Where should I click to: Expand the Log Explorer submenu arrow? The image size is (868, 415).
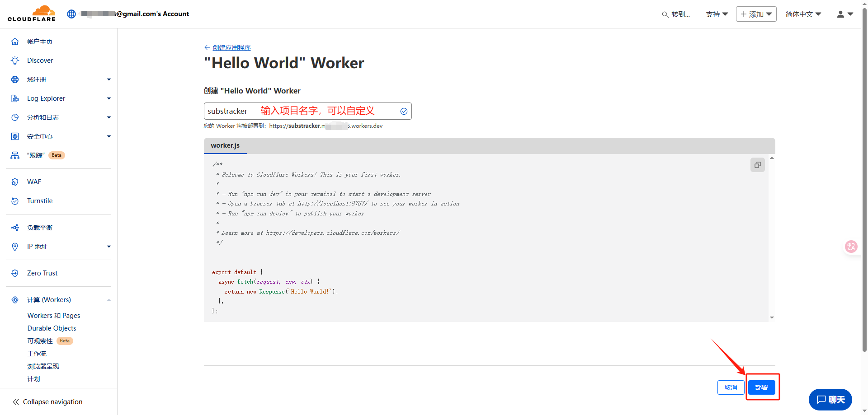pyautogui.click(x=109, y=98)
